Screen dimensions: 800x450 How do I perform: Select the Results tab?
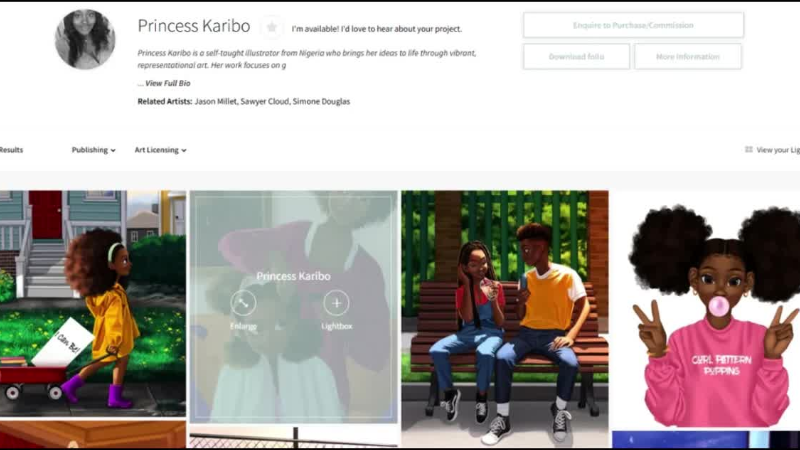pyautogui.click(x=11, y=150)
